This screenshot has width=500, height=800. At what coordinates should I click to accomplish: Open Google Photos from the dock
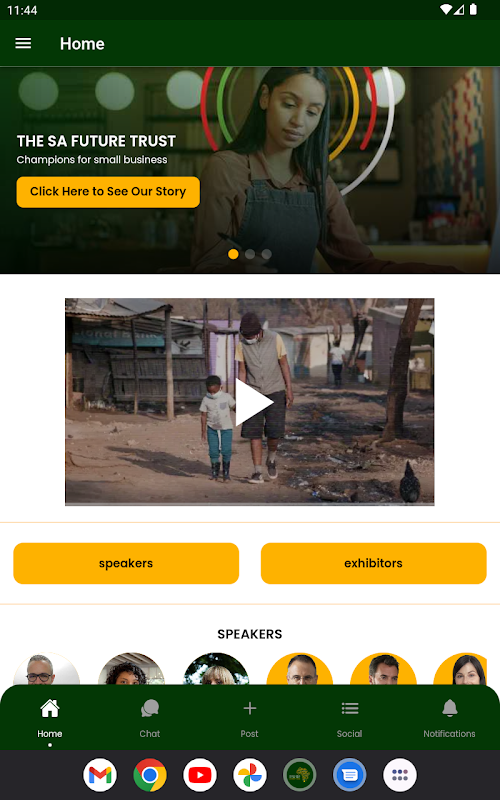(250, 775)
